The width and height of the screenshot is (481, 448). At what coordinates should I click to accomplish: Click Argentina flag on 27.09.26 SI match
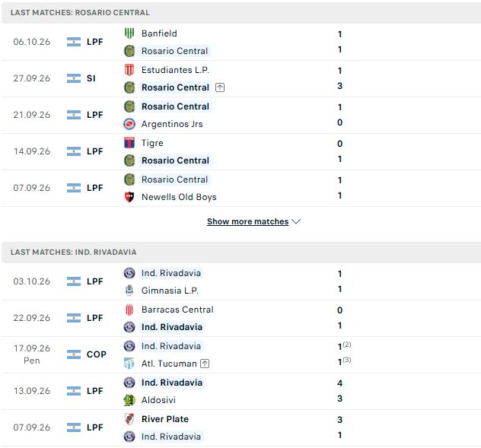pos(74,78)
